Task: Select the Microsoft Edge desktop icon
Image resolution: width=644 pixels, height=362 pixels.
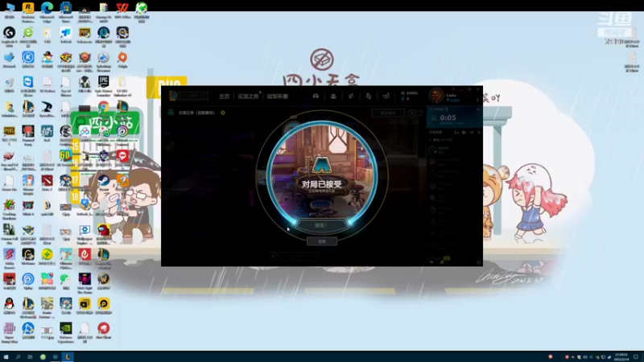Action: pos(47,11)
